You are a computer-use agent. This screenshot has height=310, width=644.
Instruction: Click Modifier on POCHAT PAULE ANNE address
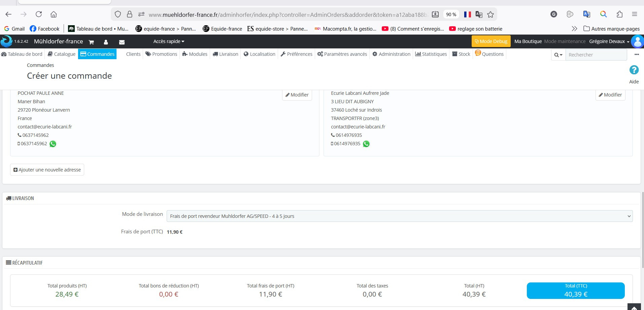[297, 95]
